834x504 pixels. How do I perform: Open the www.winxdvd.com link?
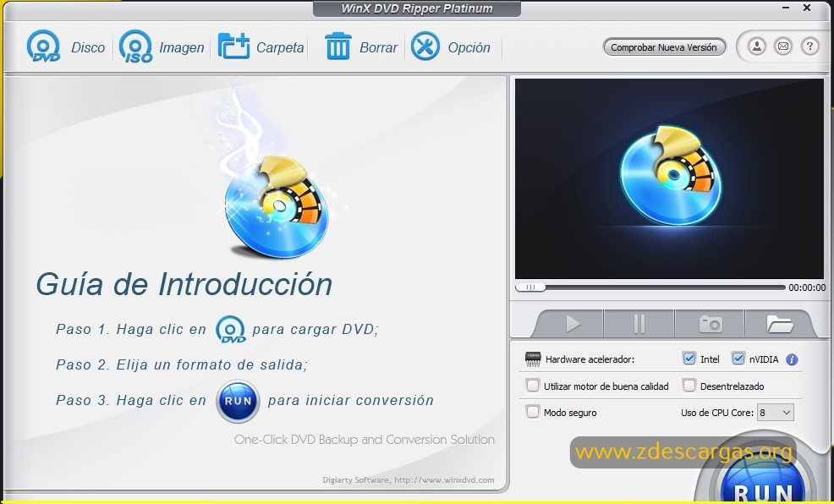444,480
